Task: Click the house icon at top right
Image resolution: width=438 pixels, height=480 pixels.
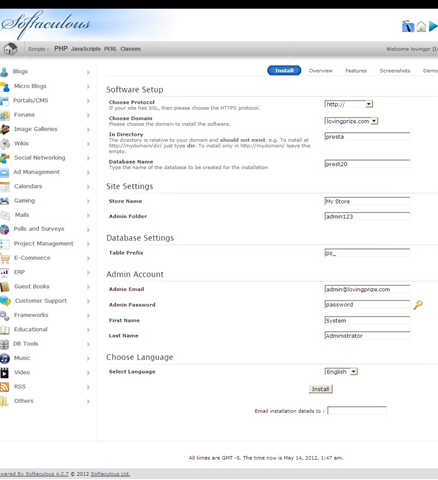Action: (x=421, y=26)
